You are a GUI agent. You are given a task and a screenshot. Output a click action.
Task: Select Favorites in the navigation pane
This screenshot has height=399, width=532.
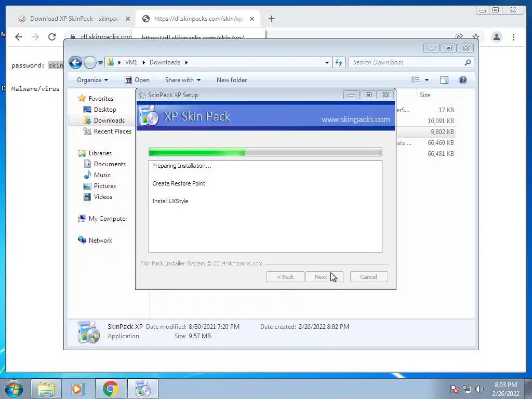coord(96,98)
